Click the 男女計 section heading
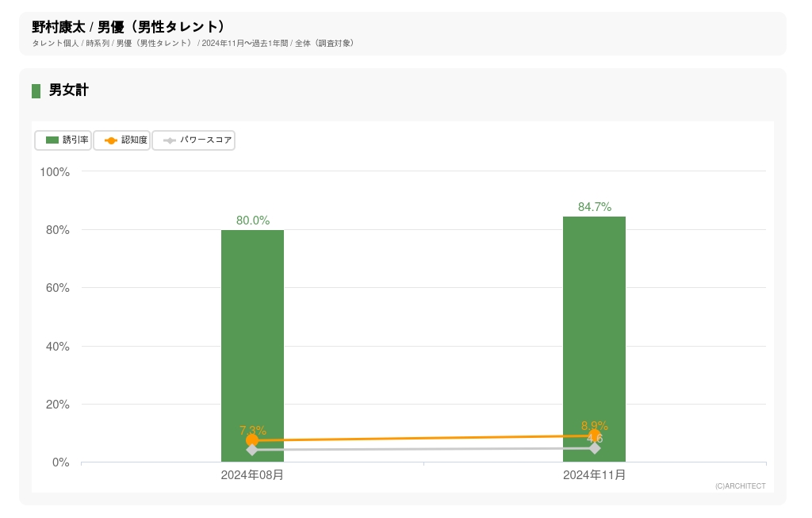 point(68,90)
